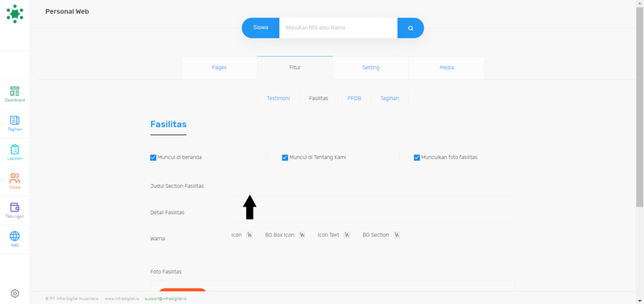This screenshot has height=304, width=644.
Task: Switch to the Pages tab
Action: (219, 68)
